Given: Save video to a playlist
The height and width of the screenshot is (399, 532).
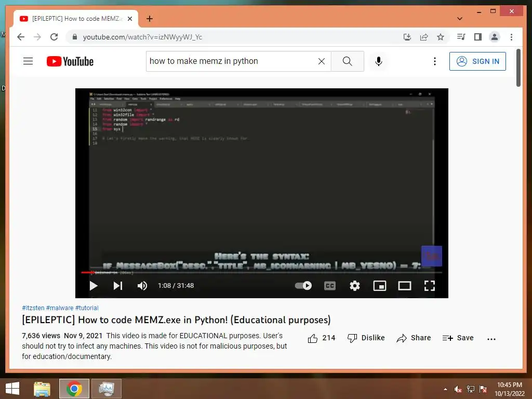Looking at the screenshot, I should pyautogui.click(x=458, y=338).
